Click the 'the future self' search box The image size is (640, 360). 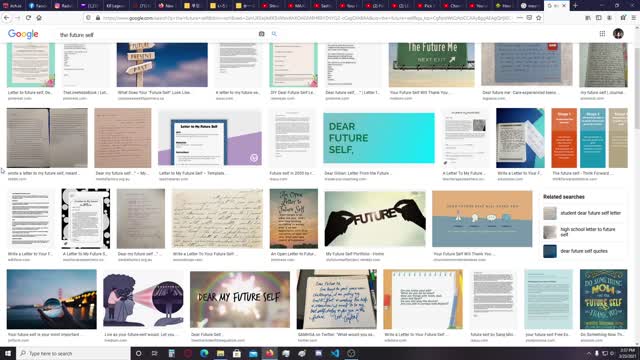pyautogui.click(x=157, y=35)
